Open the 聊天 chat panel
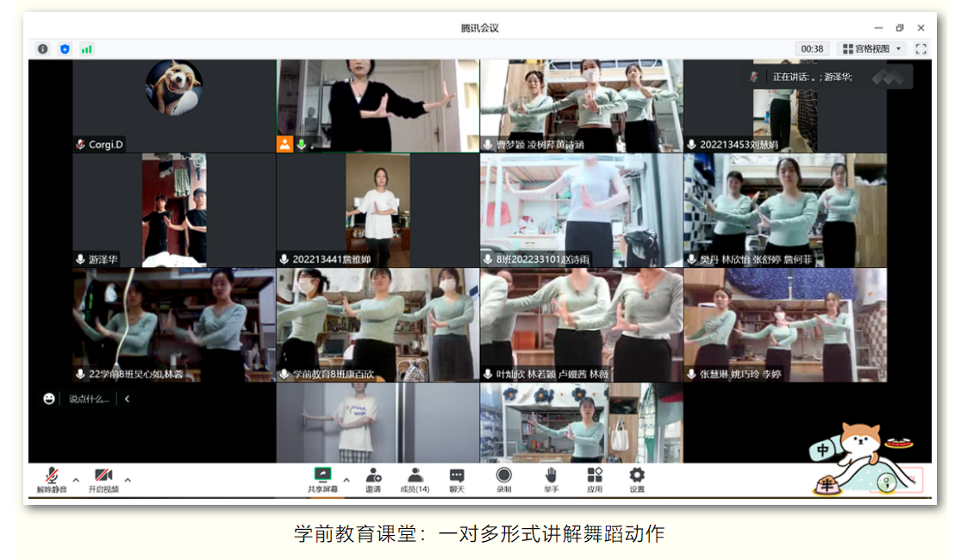 tap(457, 477)
